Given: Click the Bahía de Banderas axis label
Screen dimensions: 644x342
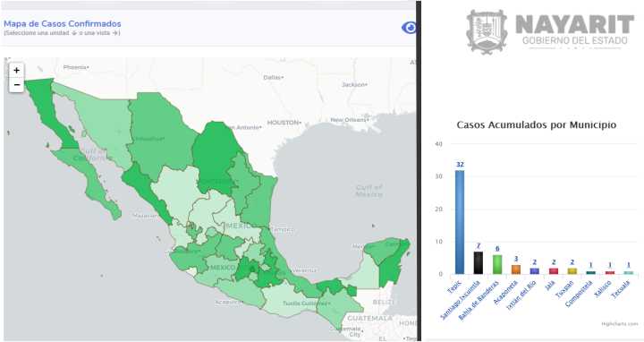Looking at the screenshot, I should tap(479, 301).
